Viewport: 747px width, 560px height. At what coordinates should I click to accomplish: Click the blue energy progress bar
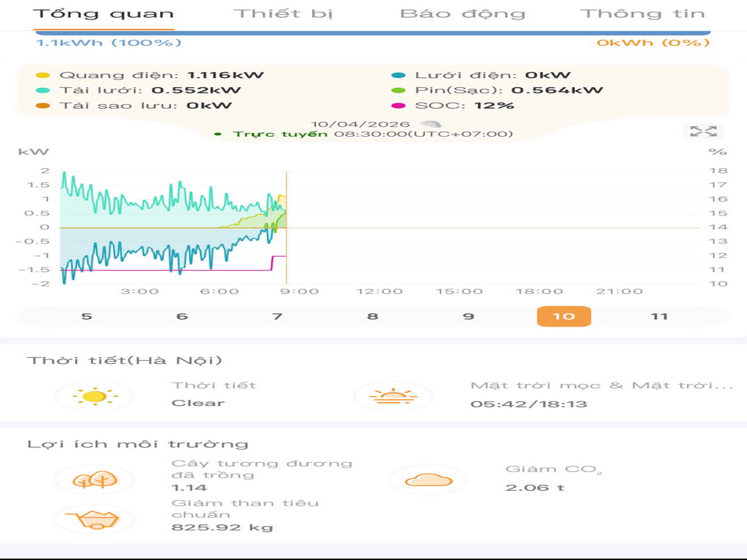click(x=372, y=33)
